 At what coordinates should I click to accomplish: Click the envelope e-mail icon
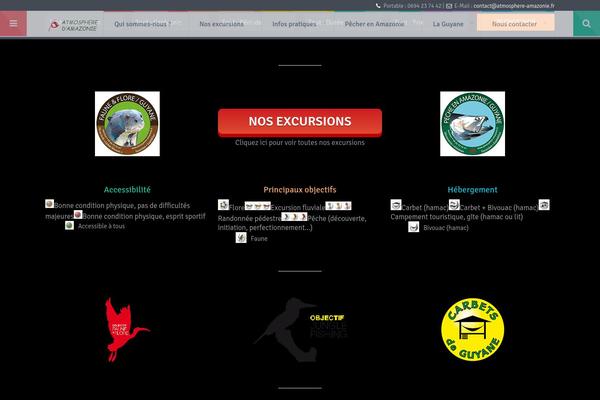pyautogui.click(x=449, y=6)
